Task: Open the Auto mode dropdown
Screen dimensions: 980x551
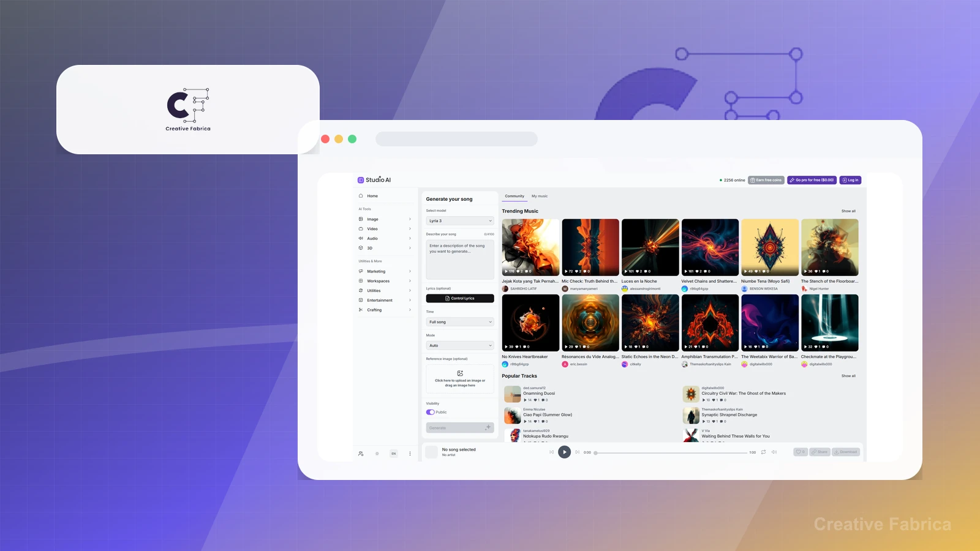Action: pyautogui.click(x=460, y=345)
